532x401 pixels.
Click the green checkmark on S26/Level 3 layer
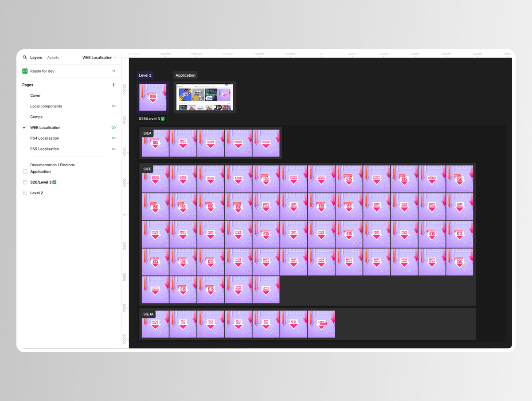(55, 182)
